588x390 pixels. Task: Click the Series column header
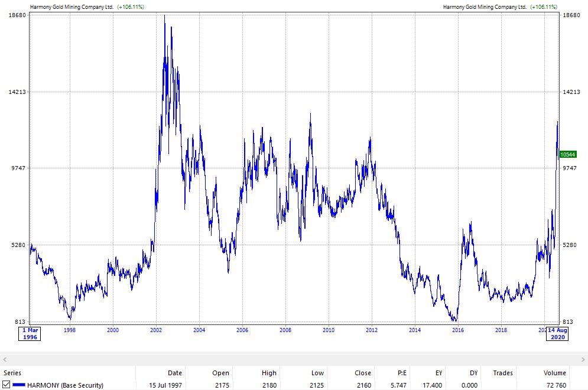coord(13,373)
